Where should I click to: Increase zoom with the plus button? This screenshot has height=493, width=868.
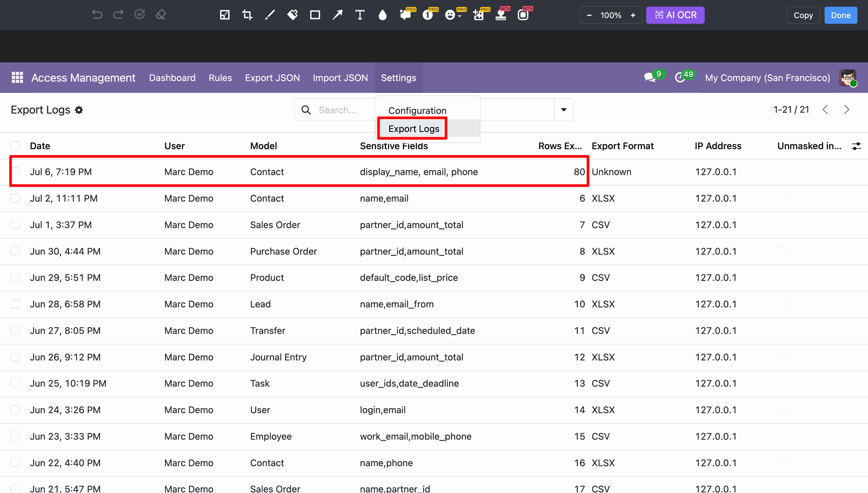coord(633,15)
